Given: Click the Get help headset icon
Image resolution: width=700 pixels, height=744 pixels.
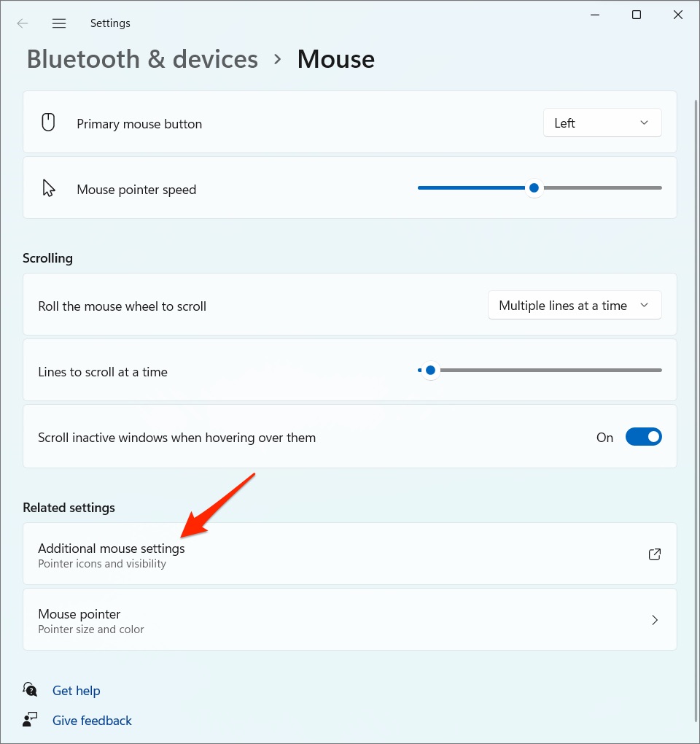Looking at the screenshot, I should [30, 690].
